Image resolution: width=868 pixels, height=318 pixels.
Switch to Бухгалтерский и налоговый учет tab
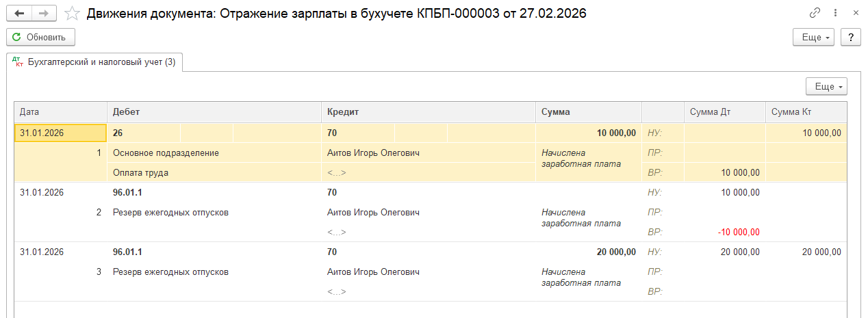[94, 62]
